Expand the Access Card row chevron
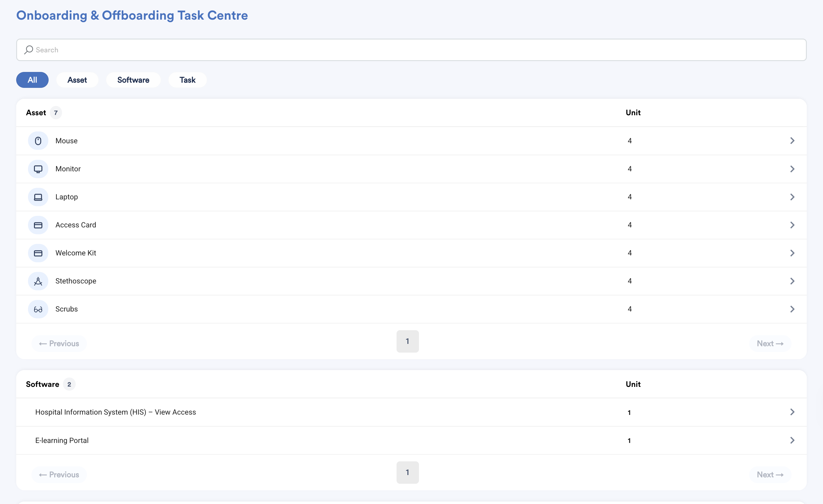The image size is (823, 504). pos(792,225)
